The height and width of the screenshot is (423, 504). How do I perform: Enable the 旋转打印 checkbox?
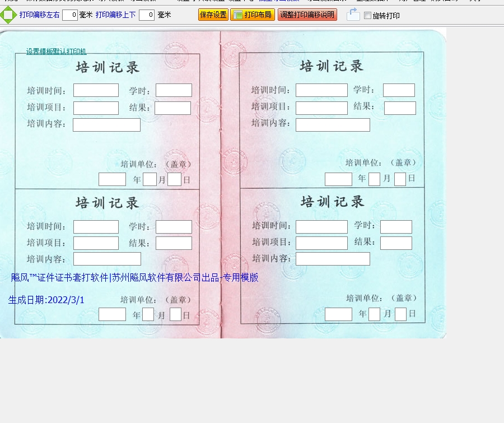coord(368,16)
